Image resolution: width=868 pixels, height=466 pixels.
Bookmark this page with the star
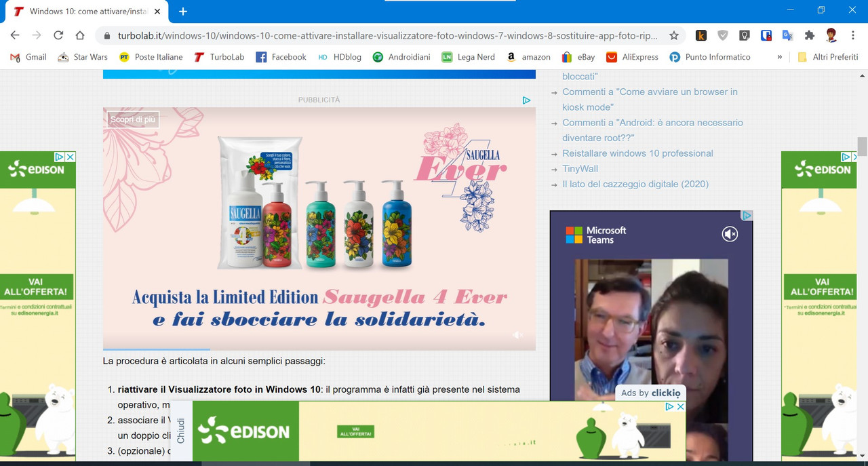click(x=673, y=35)
